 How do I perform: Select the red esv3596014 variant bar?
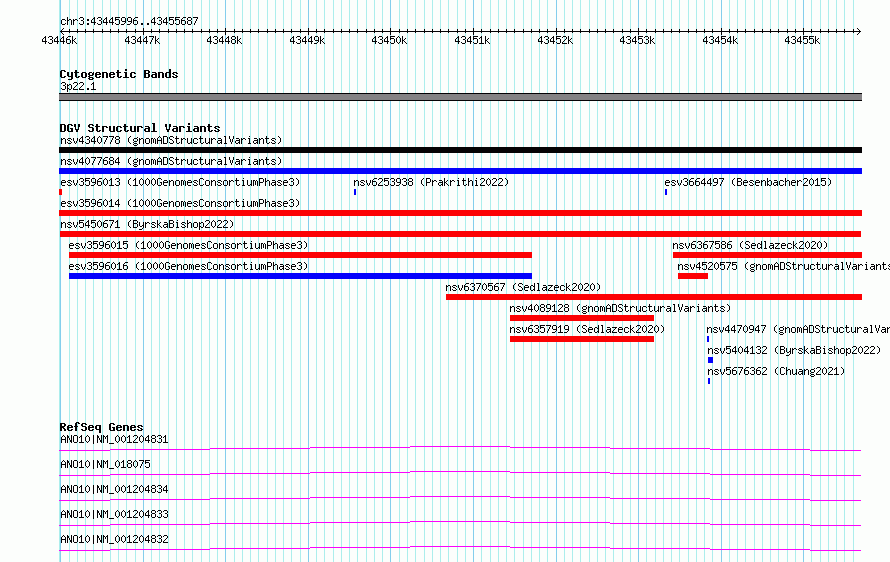[460, 213]
